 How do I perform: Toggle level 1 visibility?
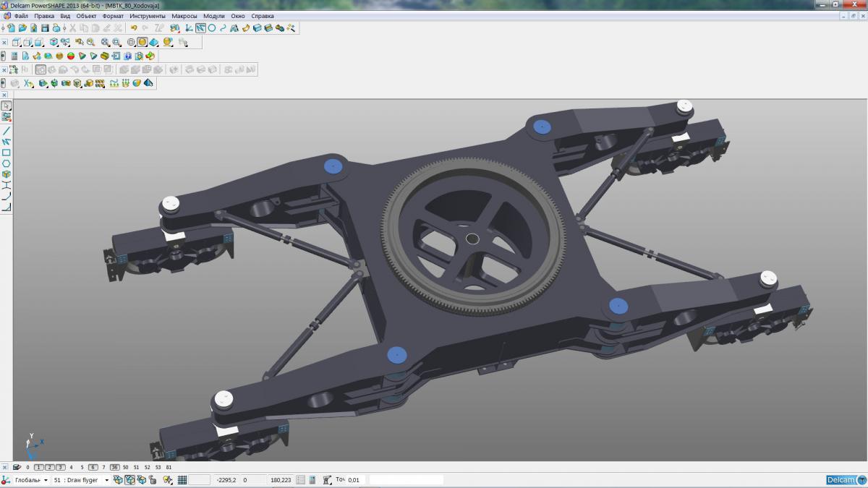(39, 467)
